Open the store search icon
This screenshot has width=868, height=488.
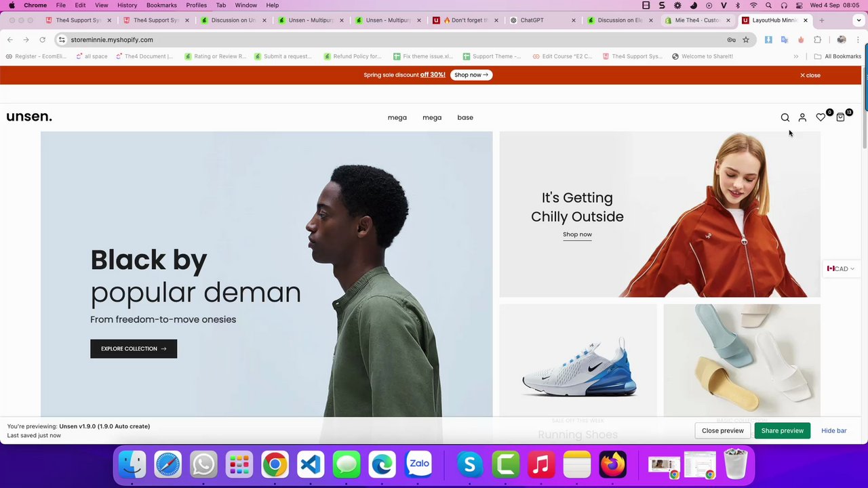click(785, 118)
